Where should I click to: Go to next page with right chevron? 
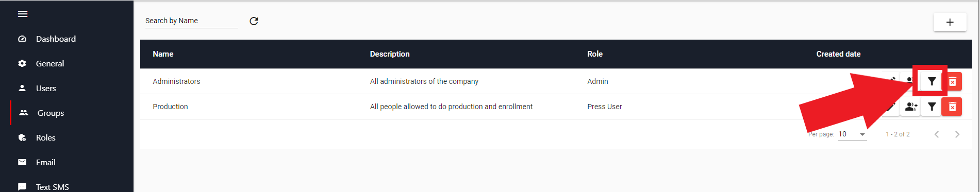coord(957,134)
